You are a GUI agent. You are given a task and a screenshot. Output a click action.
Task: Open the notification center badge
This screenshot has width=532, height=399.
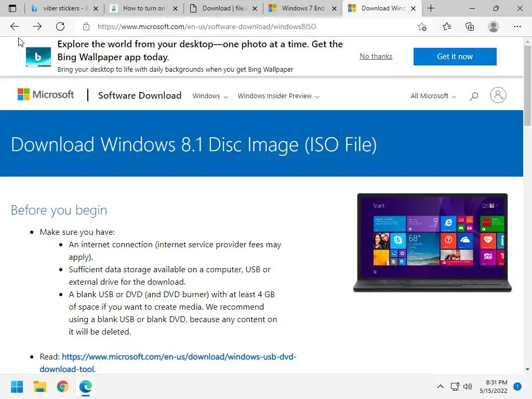coord(517,387)
